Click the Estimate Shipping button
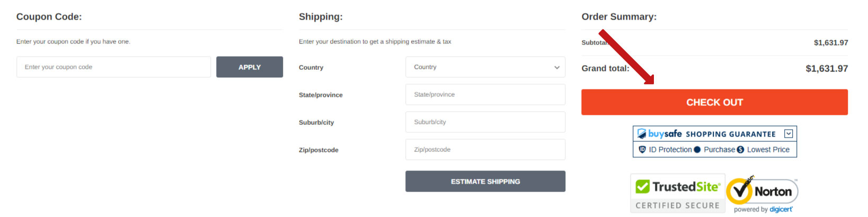 (485, 182)
